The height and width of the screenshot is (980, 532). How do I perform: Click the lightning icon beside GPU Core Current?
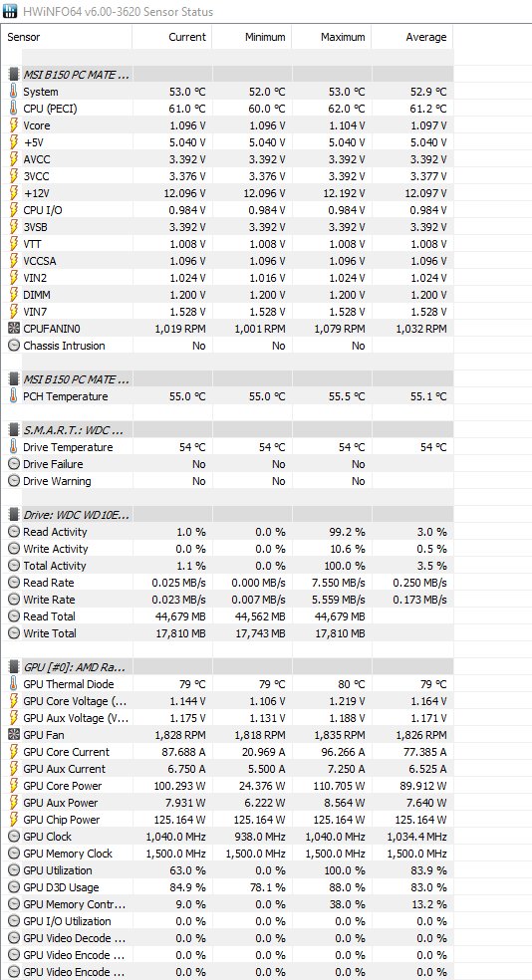coord(14,752)
